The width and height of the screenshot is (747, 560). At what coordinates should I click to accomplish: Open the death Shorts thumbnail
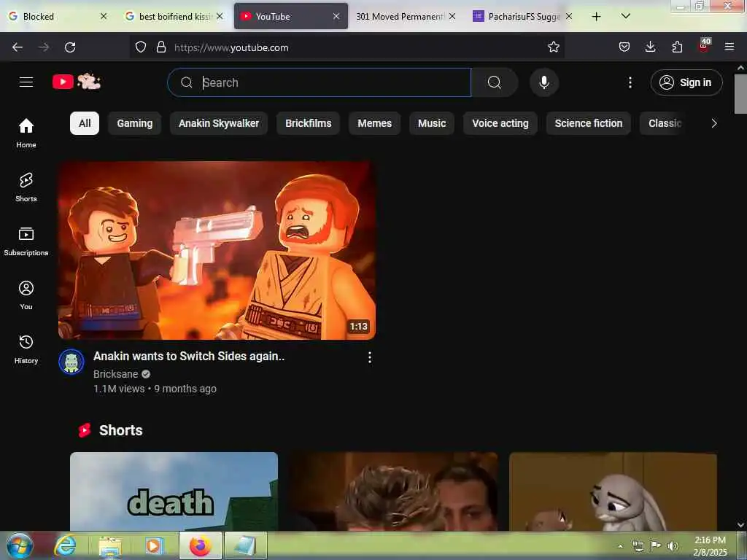pos(174,491)
